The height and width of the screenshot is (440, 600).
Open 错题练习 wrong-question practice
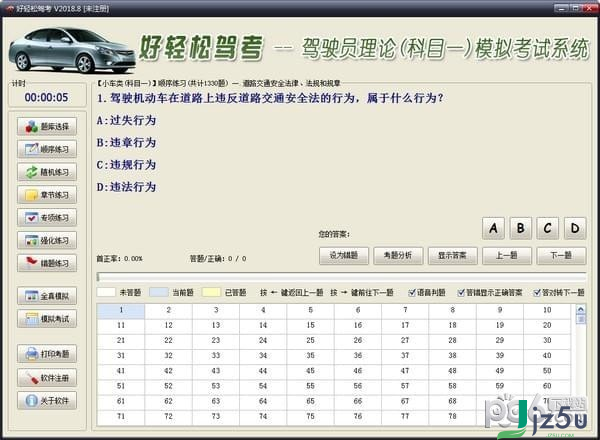(x=47, y=263)
